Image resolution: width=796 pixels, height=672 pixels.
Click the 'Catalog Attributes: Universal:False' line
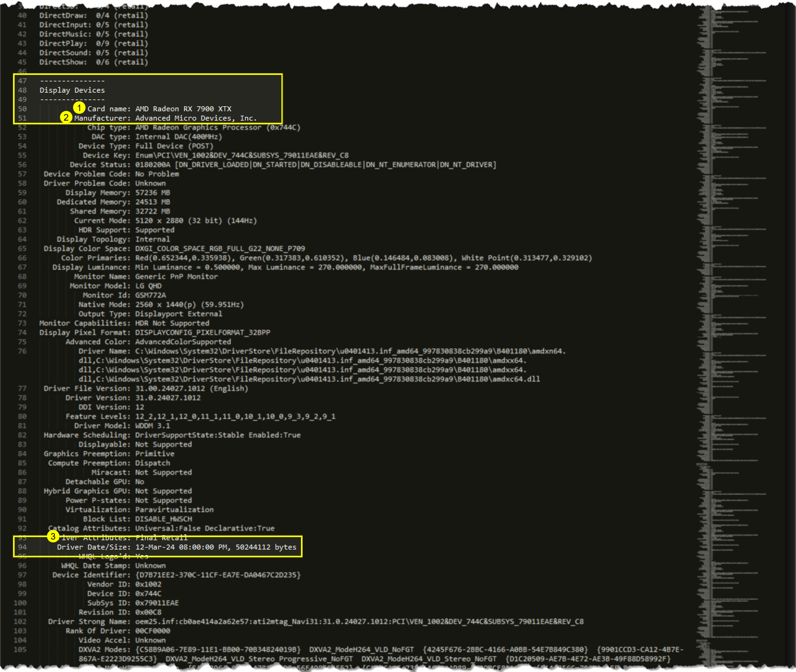coord(161,529)
